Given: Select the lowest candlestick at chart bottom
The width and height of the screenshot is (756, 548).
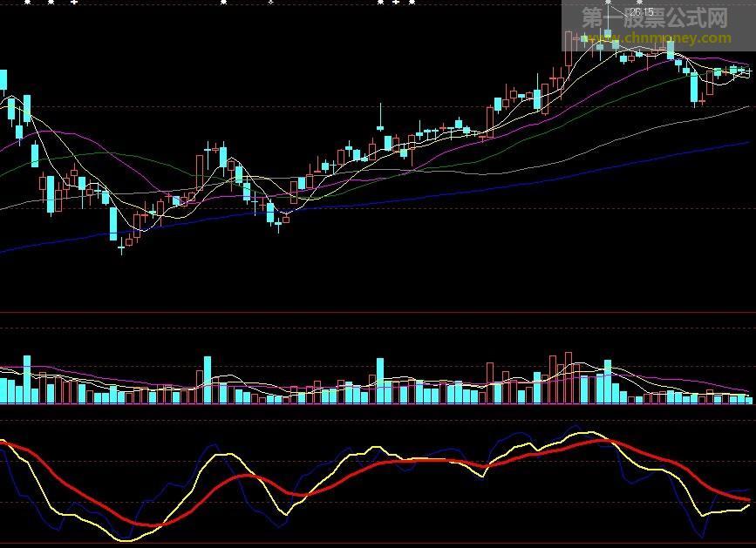Looking at the screenshot, I should pyautogui.click(x=121, y=248).
